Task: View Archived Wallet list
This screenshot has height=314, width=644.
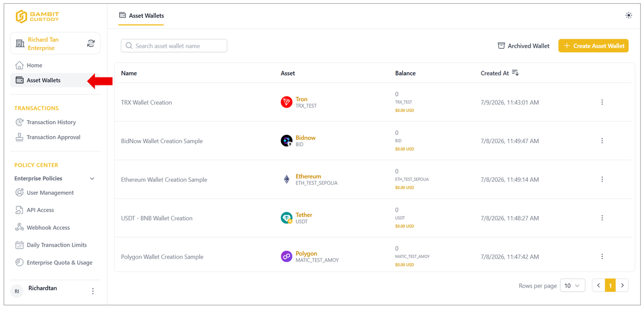Action: pyautogui.click(x=523, y=46)
